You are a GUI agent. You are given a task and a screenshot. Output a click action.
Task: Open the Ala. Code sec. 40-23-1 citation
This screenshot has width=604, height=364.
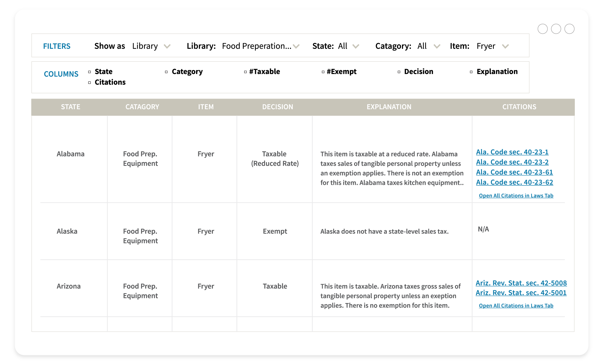pos(512,152)
